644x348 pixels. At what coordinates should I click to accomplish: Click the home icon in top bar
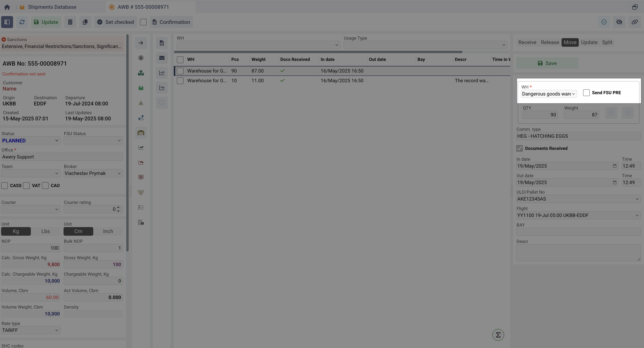7,7
